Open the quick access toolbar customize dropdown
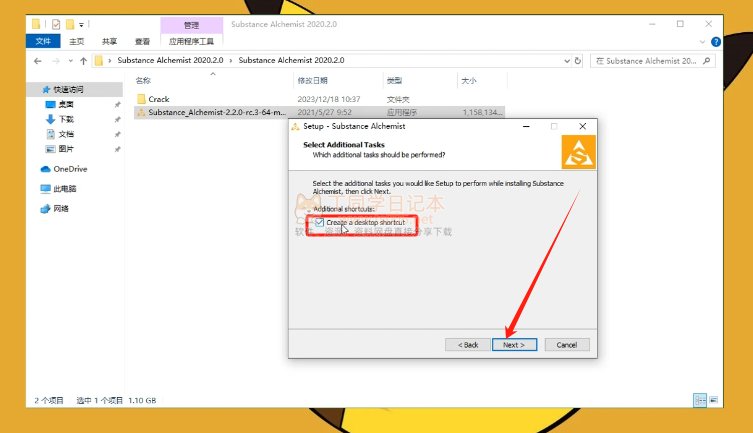The width and height of the screenshot is (753, 433). pos(81,24)
